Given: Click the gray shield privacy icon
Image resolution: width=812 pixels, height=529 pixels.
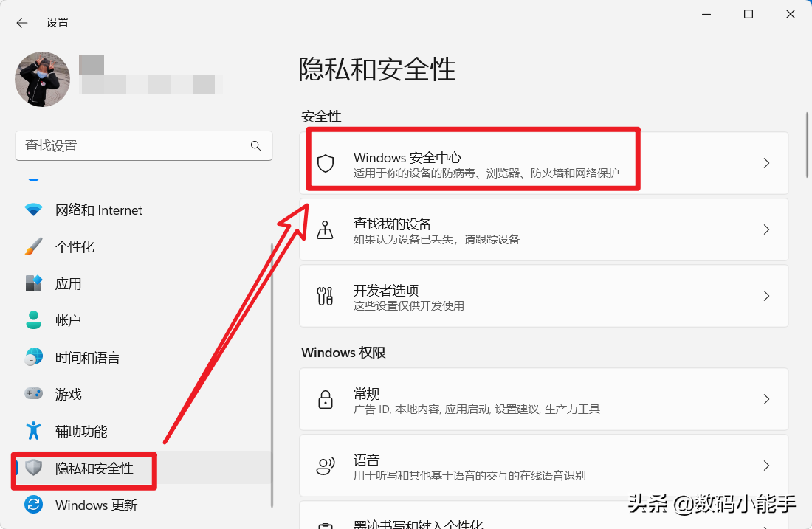Looking at the screenshot, I should pos(34,468).
